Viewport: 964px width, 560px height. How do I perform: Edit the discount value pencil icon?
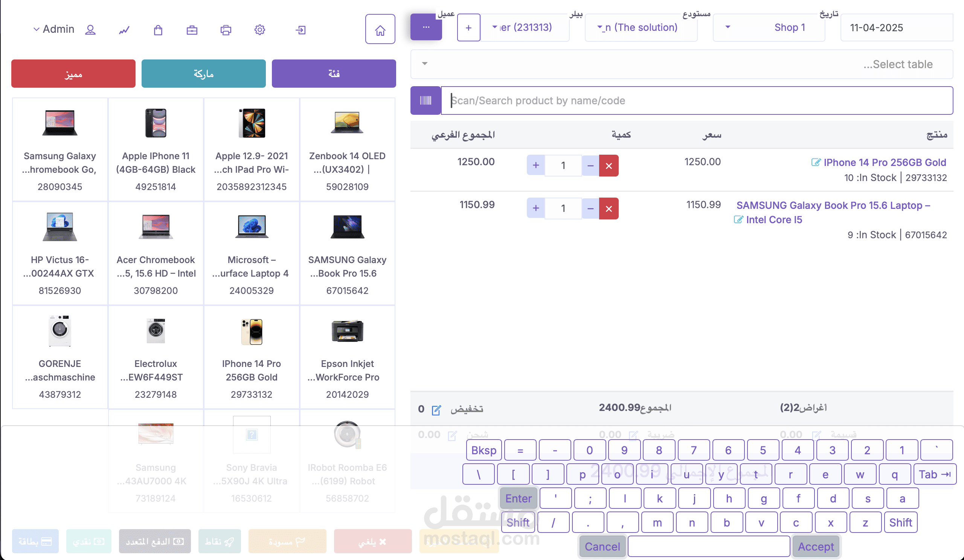pyautogui.click(x=436, y=410)
